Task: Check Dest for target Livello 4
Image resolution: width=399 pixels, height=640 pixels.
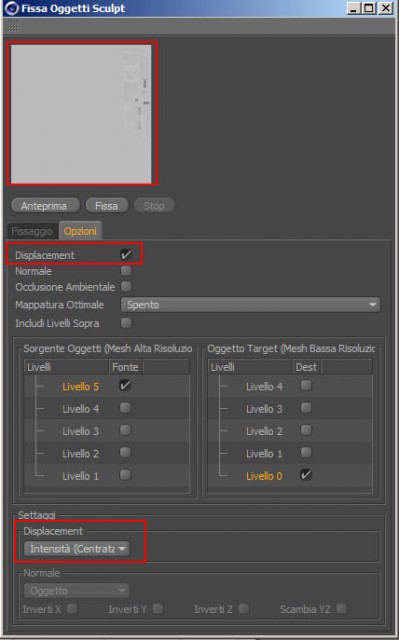Action: coord(306,386)
